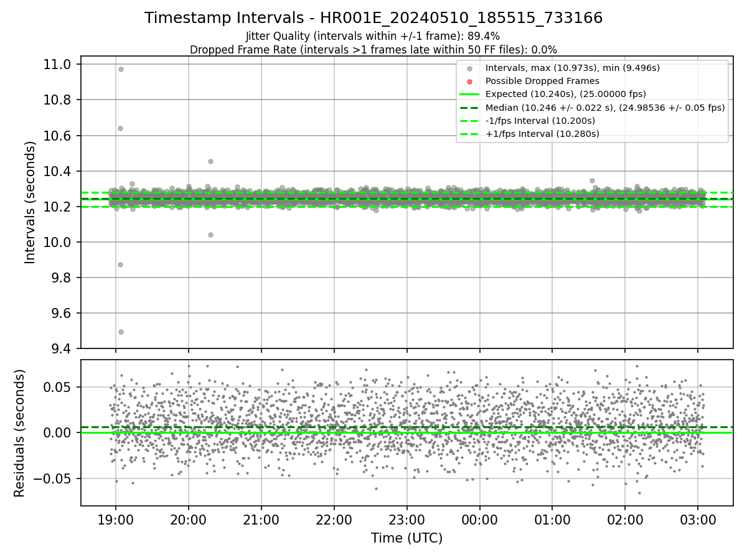Screen dimensions: 747x560
Task: Click the '03:00' time tick label
Action: point(697,520)
